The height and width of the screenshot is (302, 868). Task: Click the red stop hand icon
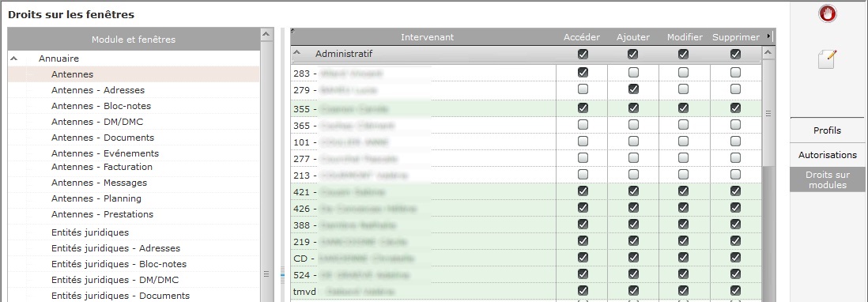tap(828, 13)
